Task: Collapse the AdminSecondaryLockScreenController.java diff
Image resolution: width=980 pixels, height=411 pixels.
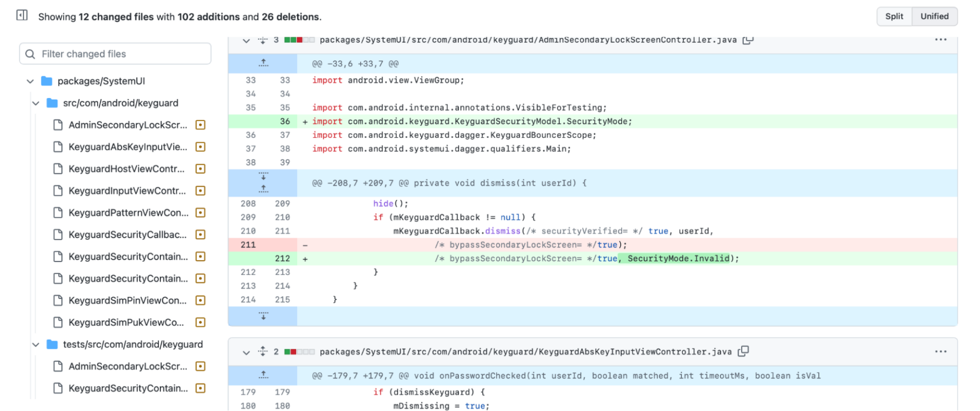Action: (246, 40)
